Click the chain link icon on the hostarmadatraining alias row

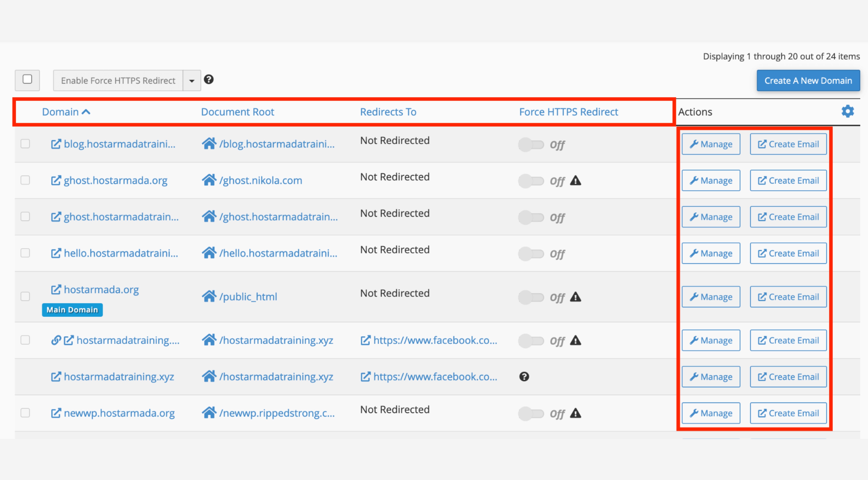(56, 340)
